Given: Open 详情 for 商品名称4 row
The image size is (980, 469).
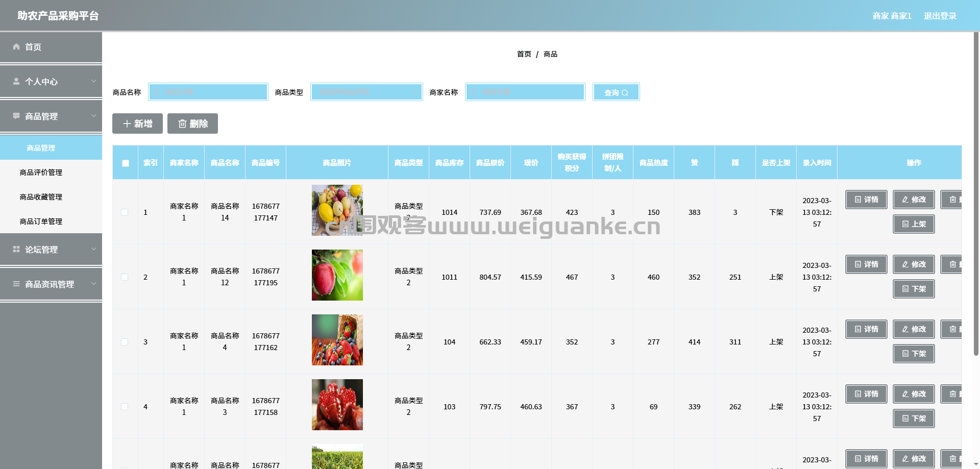Looking at the screenshot, I should 866,329.
